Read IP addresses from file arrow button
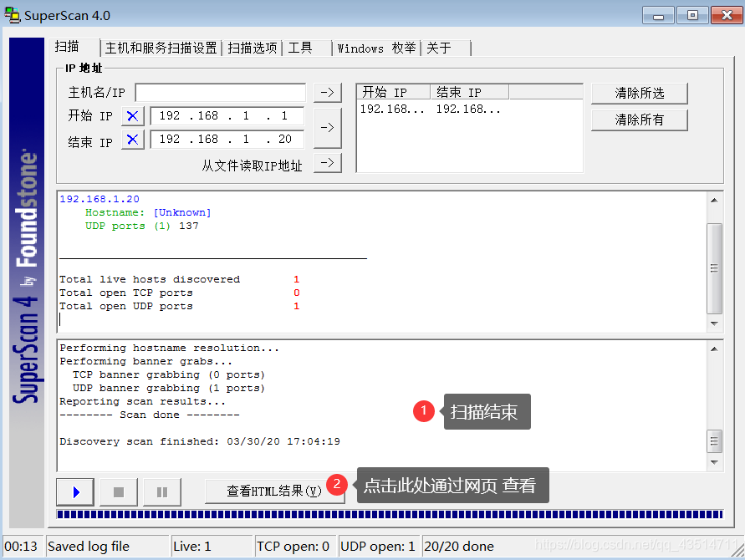 coord(328,163)
